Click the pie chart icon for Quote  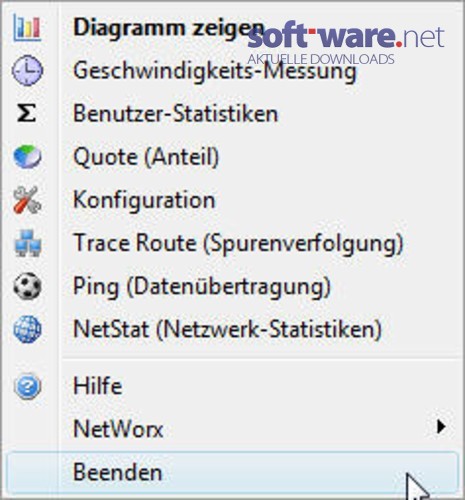(x=27, y=157)
